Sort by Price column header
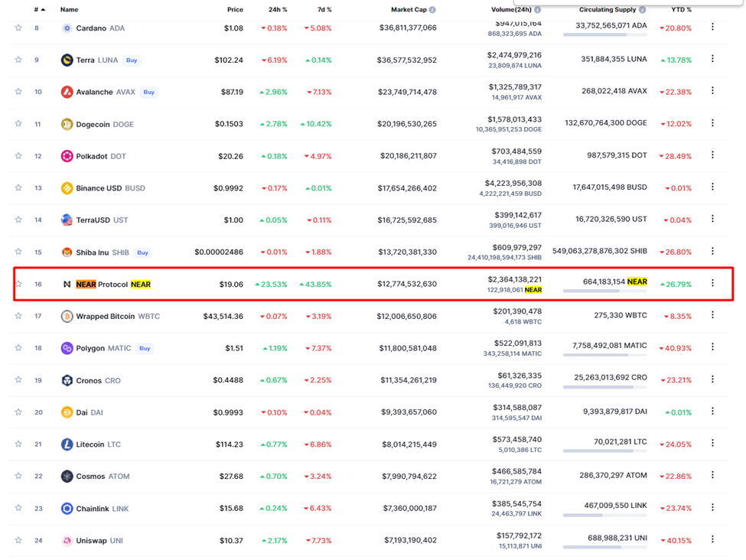Image resolution: width=746 pixels, height=560 pixels. [x=235, y=9]
